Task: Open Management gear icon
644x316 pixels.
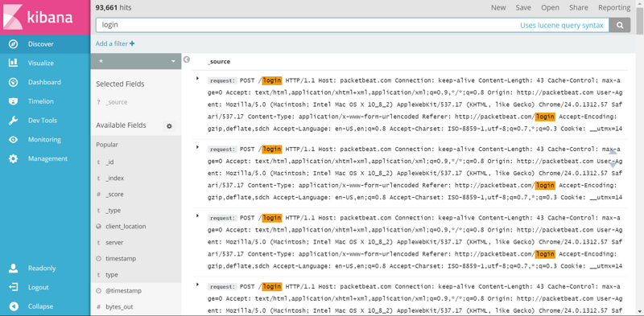Action: (x=13, y=158)
